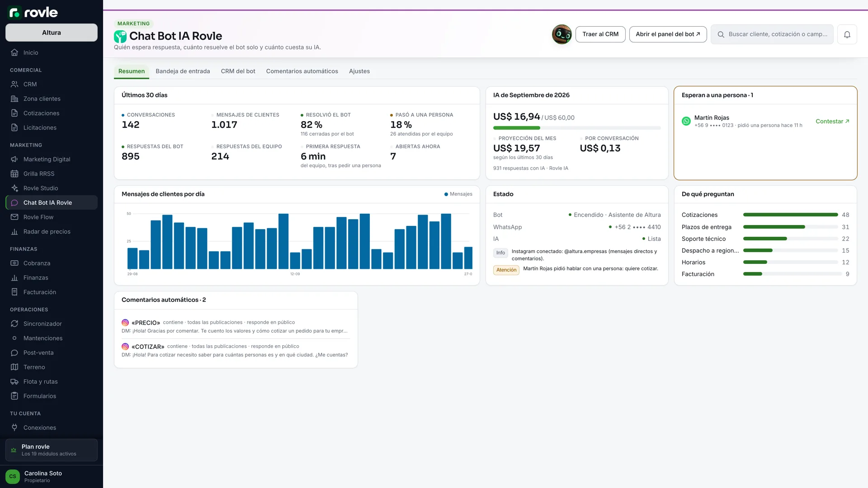Open notifications bell
Viewport: 868px width, 488px height.
[847, 34]
